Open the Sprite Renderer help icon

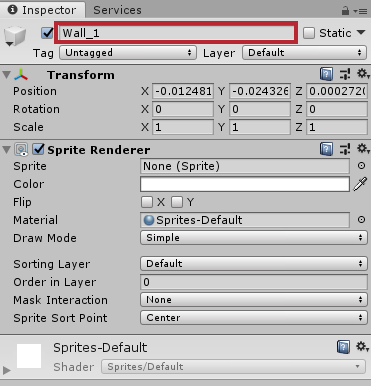(326, 149)
